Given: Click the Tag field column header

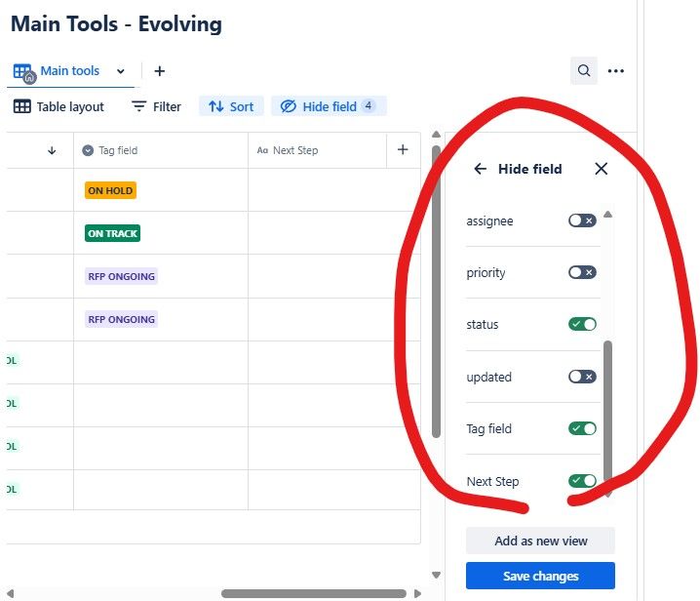Looking at the screenshot, I should coord(161,150).
